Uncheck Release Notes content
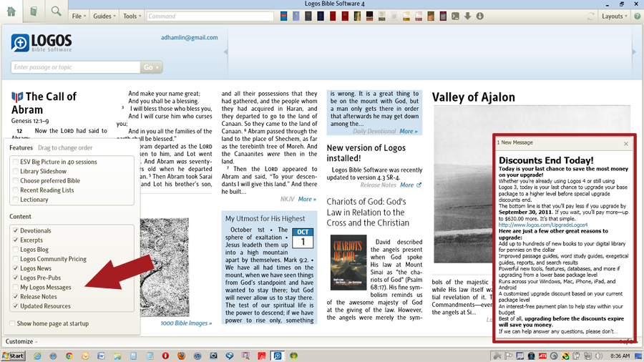Screen dimensions: 644x362 16,297
